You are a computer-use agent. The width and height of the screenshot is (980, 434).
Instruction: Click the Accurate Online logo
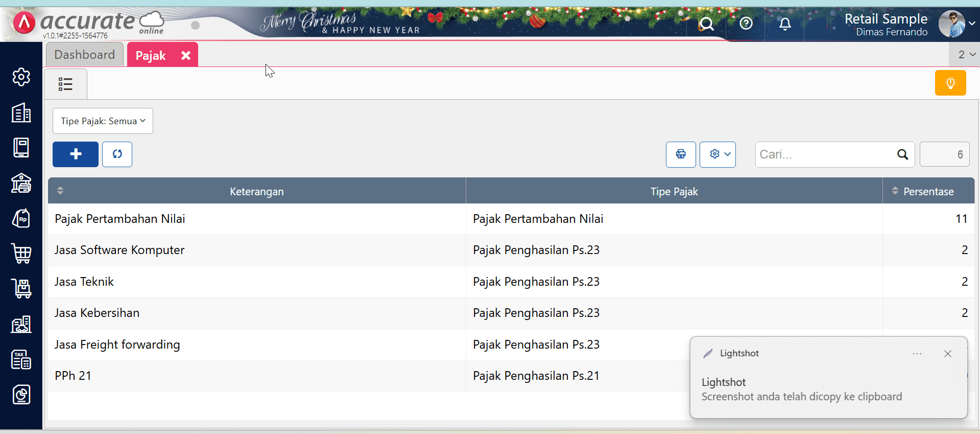click(x=89, y=24)
